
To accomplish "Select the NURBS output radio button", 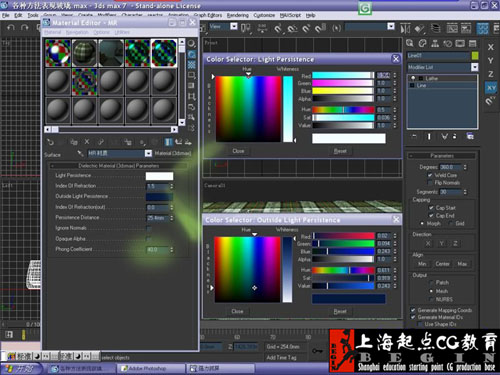I will point(431,299).
